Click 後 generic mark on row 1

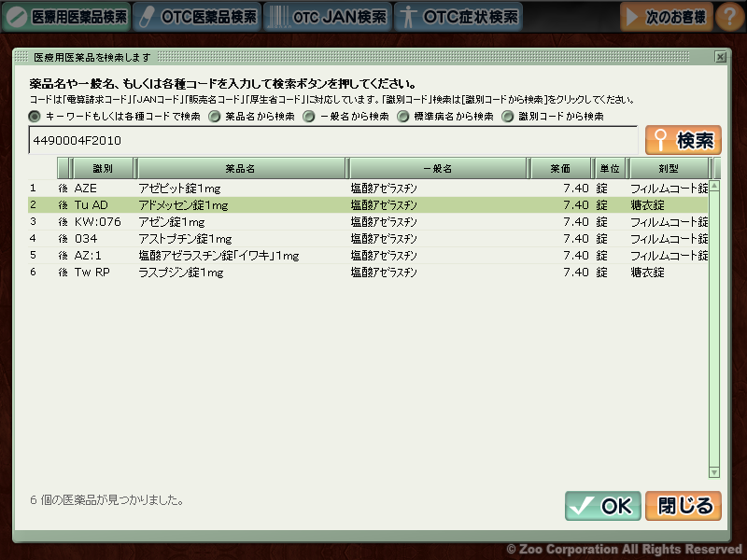(63, 189)
